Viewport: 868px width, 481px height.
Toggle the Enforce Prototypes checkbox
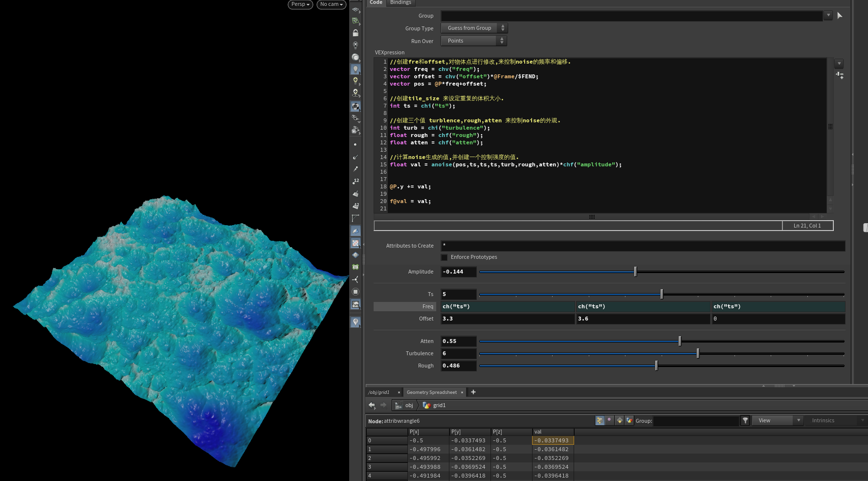(x=444, y=257)
